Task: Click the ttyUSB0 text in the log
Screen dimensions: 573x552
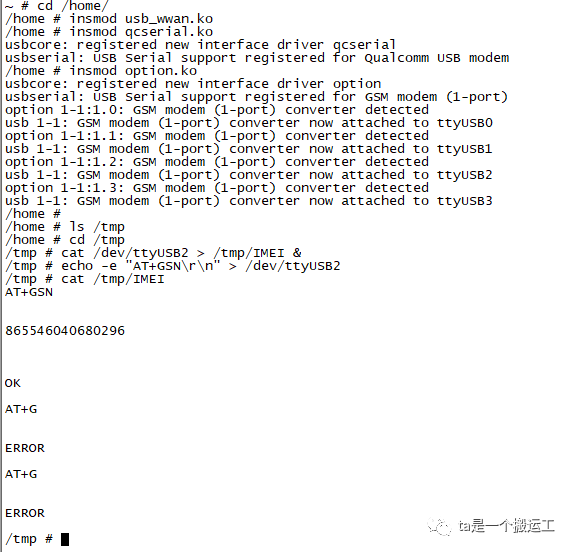Action: coord(465,123)
